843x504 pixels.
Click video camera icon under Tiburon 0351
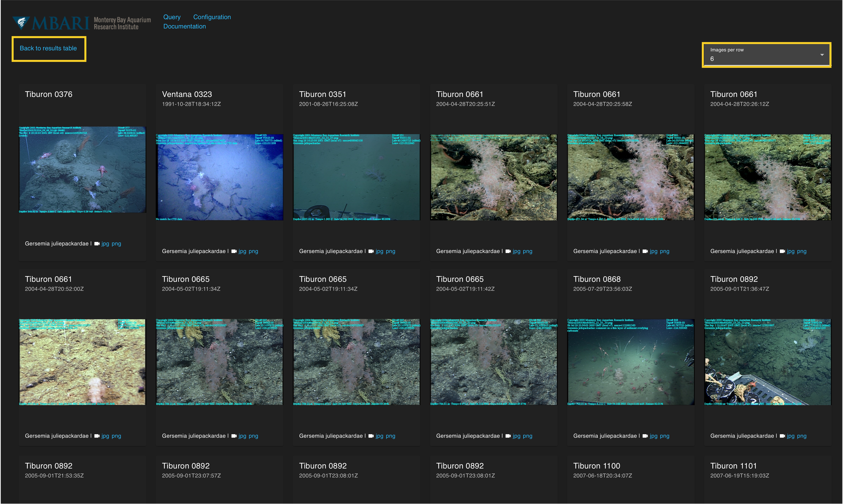(x=371, y=251)
